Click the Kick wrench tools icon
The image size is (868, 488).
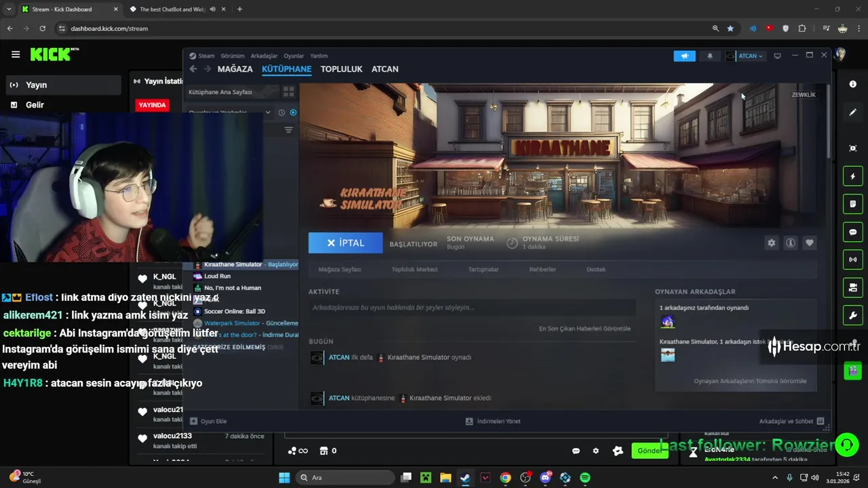(x=853, y=315)
